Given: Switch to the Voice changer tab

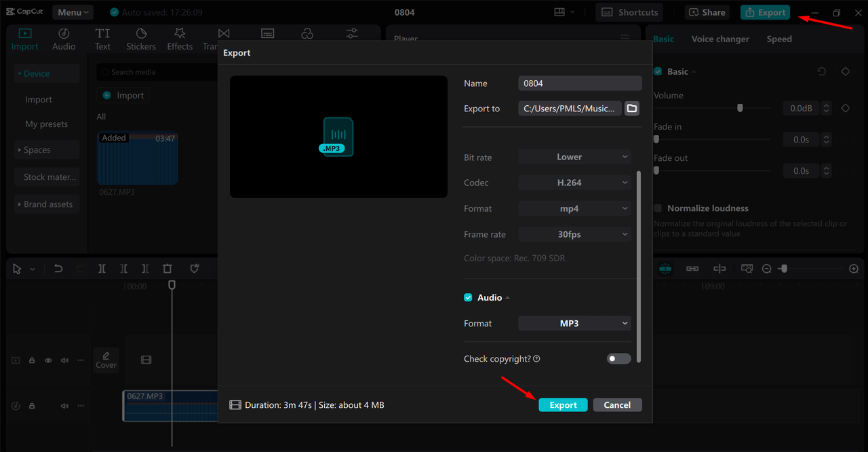Looking at the screenshot, I should coord(720,39).
